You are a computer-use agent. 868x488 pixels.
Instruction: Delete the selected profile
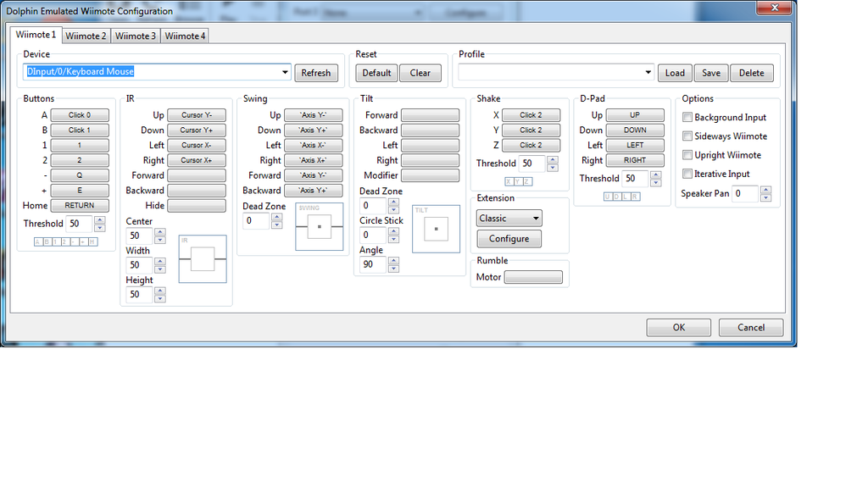point(751,73)
